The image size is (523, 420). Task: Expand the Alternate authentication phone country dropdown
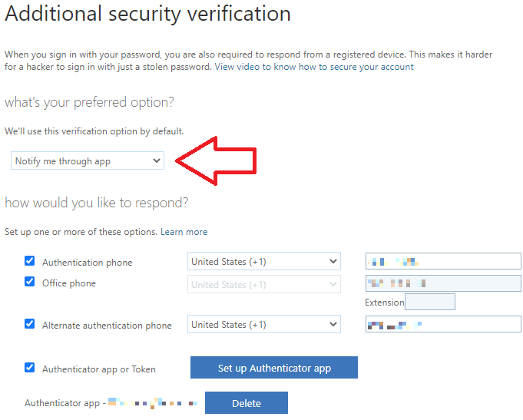tap(263, 325)
